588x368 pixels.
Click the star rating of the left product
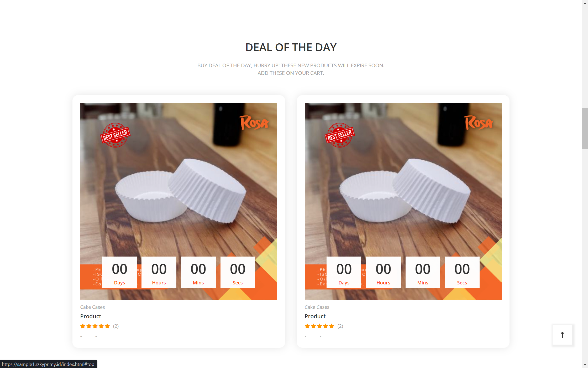tap(95, 326)
